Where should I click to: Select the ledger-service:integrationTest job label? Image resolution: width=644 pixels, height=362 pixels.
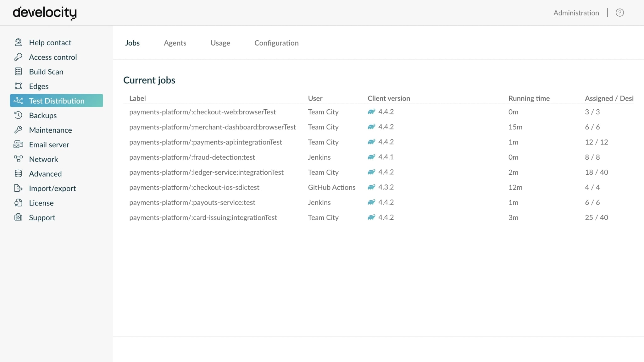coord(206,172)
